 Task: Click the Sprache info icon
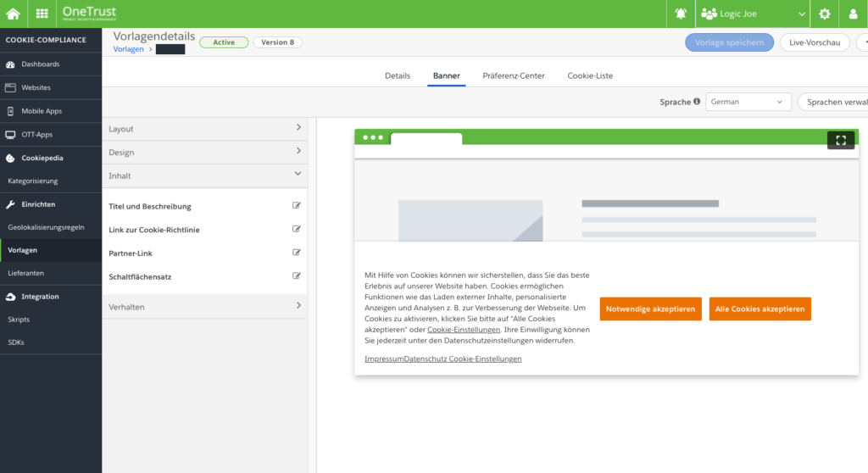697,102
